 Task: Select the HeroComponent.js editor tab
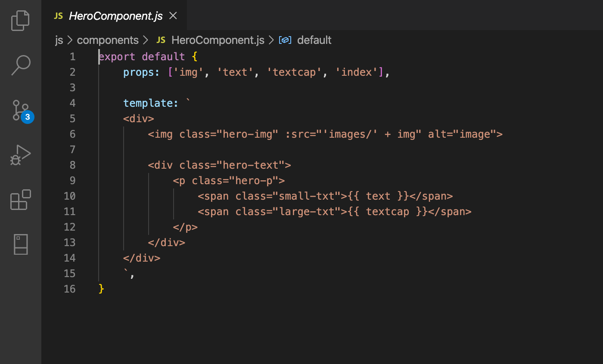[x=115, y=16]
